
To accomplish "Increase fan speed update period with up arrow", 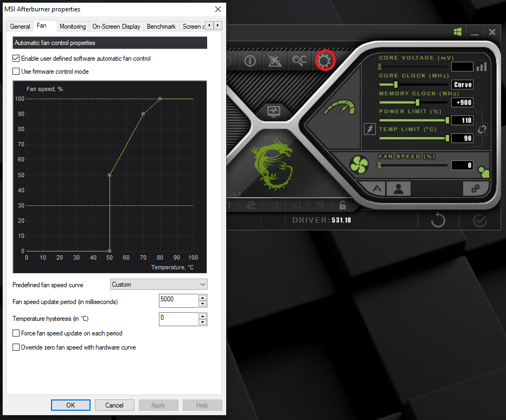I will click(x=203, y=298).
